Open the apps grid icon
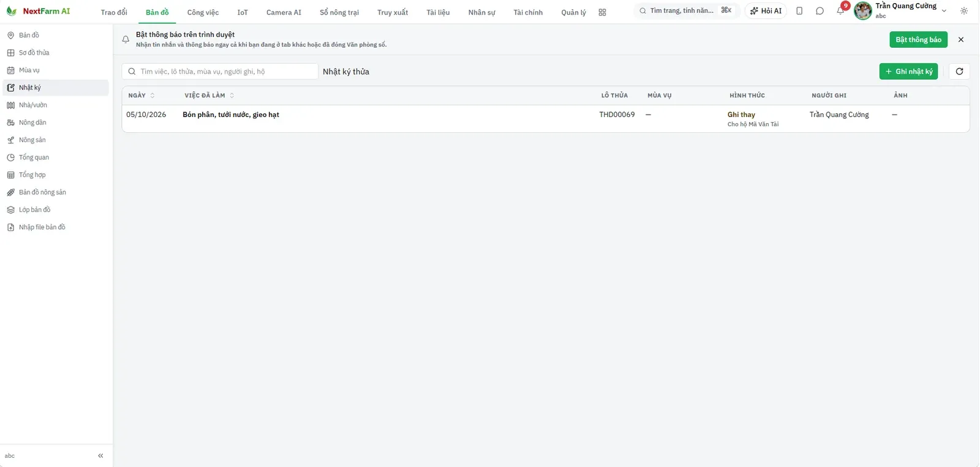The height and width of the screenshot is (467, 980). point(602,12)
